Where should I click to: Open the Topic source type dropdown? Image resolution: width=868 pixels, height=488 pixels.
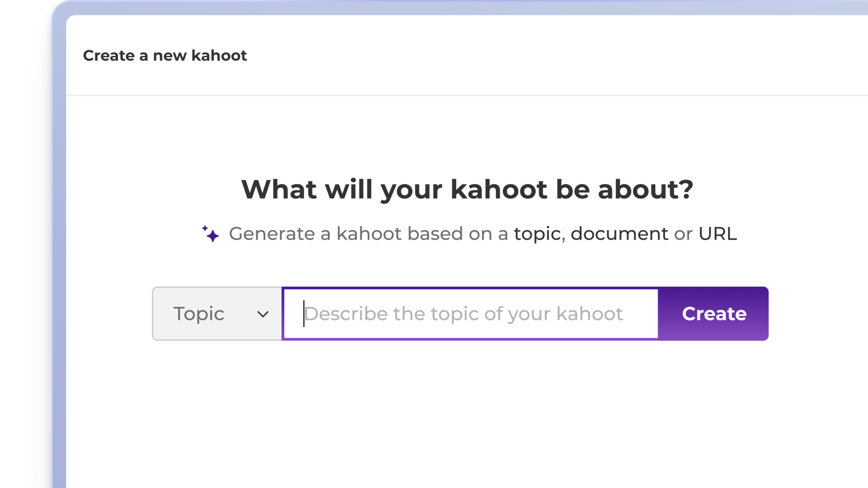coord(217,314)
